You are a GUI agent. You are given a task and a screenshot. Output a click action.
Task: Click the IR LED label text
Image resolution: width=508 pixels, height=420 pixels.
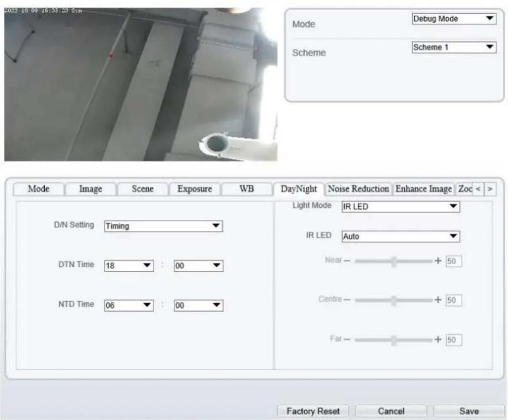pos(319,235)
